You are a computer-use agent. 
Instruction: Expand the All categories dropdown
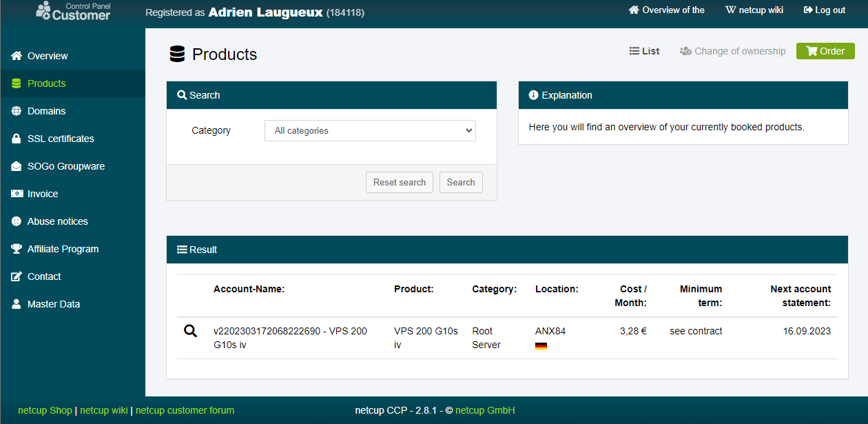pyautogui.click(x=370, y=130)
